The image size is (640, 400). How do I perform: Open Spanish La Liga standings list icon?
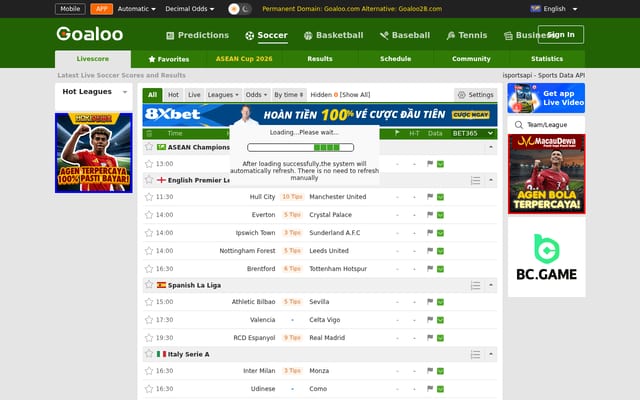475,285
